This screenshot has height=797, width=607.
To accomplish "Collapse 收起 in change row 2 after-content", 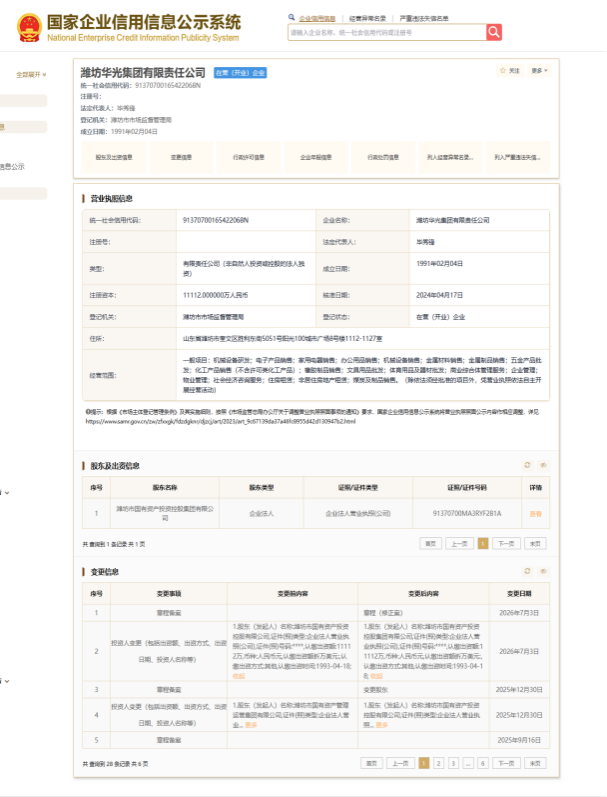I will click(376, 676).
